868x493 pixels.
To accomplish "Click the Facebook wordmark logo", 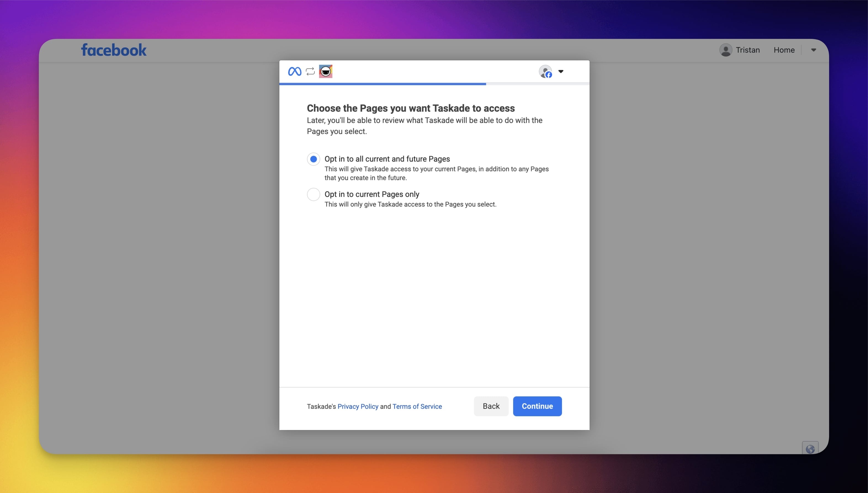I will point(114,50).
